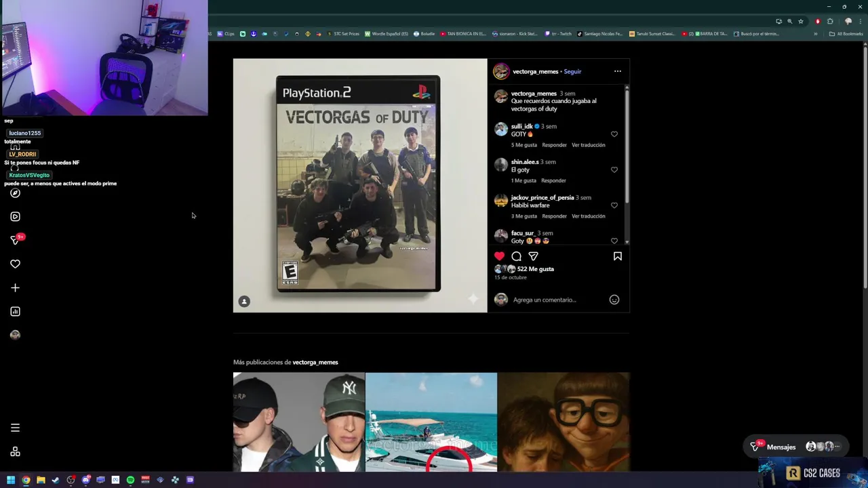
Task: Open facu_sur_'s profile from comment
Action: 523,233
